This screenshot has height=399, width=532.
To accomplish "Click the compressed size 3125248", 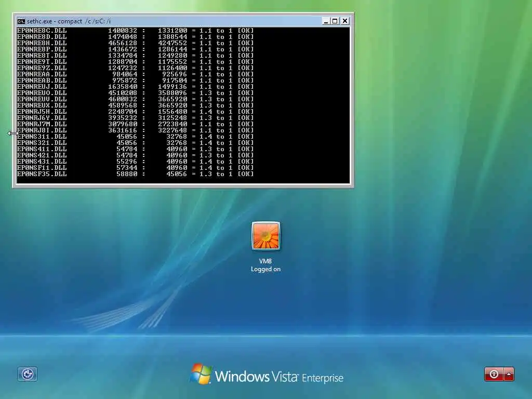I will (172, 118).
